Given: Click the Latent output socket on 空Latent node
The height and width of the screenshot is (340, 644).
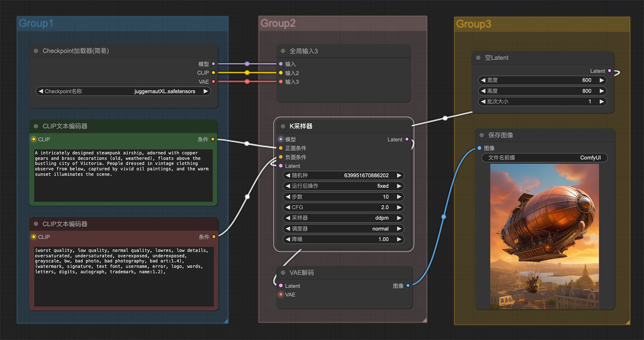Looking at the screenshot, I should tap(610, 71).
